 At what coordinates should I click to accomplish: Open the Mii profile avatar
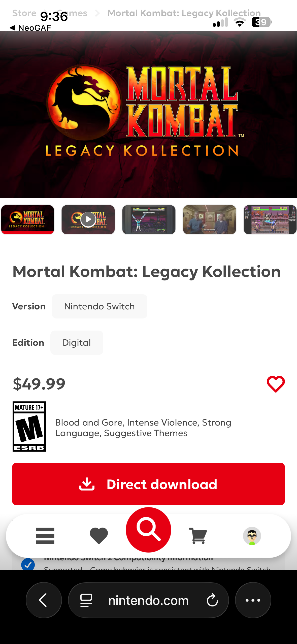(x=252, y=536)
